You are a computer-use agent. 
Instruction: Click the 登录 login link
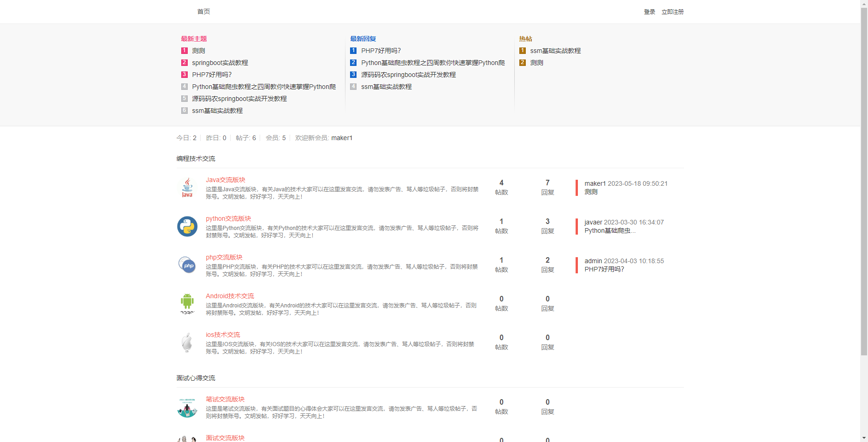[x=649, y=12]
